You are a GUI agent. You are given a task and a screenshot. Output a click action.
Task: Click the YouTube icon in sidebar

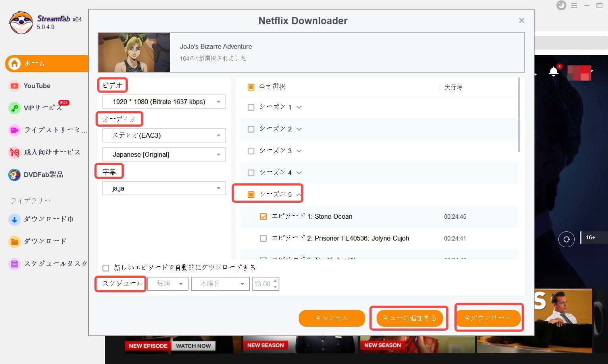tap(14, 86)
